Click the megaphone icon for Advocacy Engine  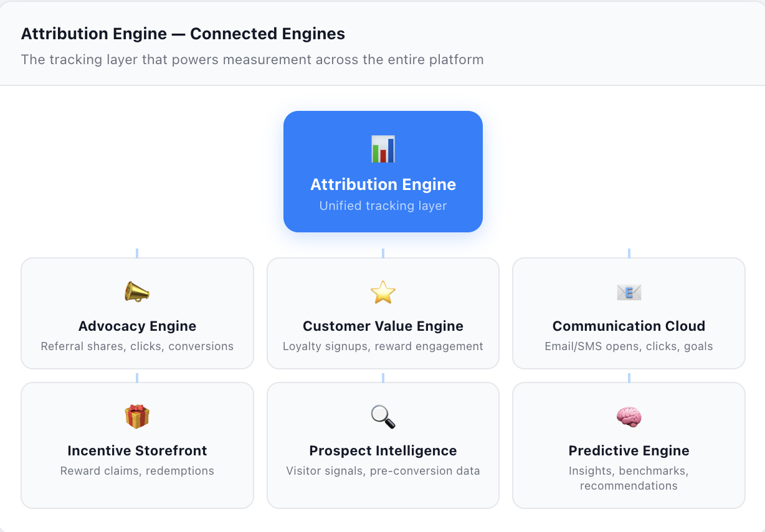click(137, 292)
